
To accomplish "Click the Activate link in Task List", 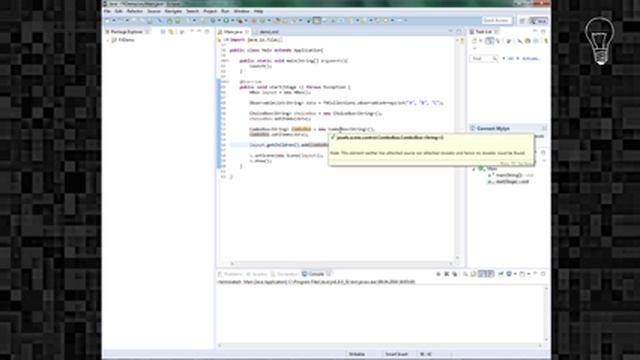I will (531, 59).
